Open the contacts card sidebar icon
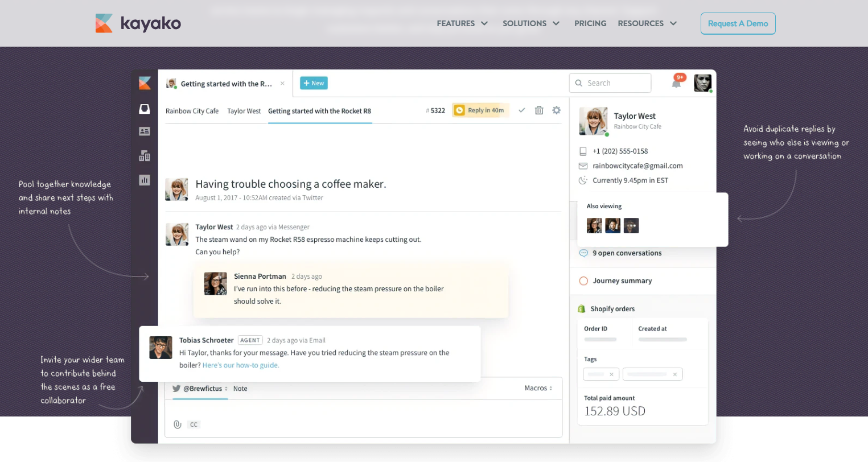The height and width of the screenshot is (462, 868). tap(145, 131)
